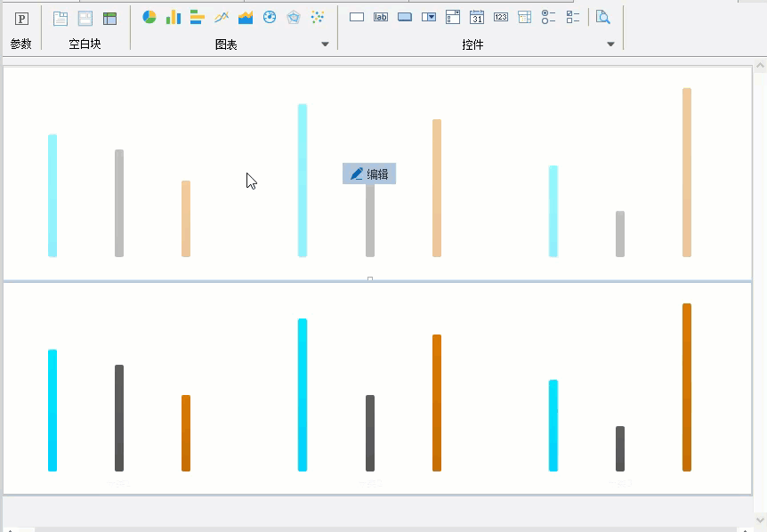
Task: Insert a button widget
Action: point(405,17)
